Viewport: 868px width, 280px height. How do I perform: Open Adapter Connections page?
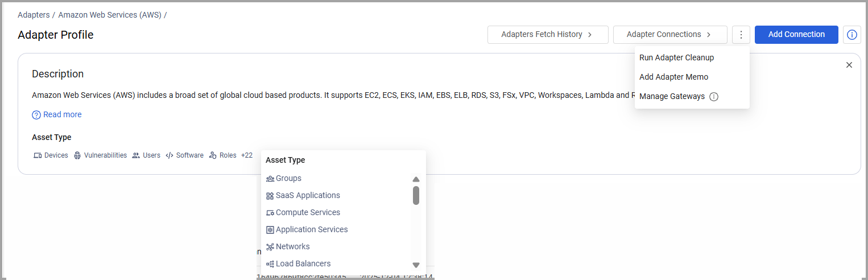pyautogui.click(x=670, y=35)
